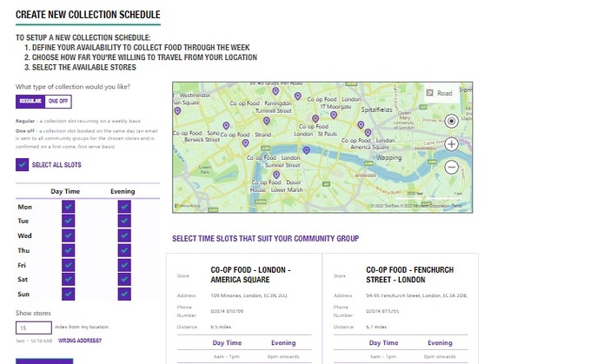Uncheck the Select All Slots checkbox

(23, 165)
